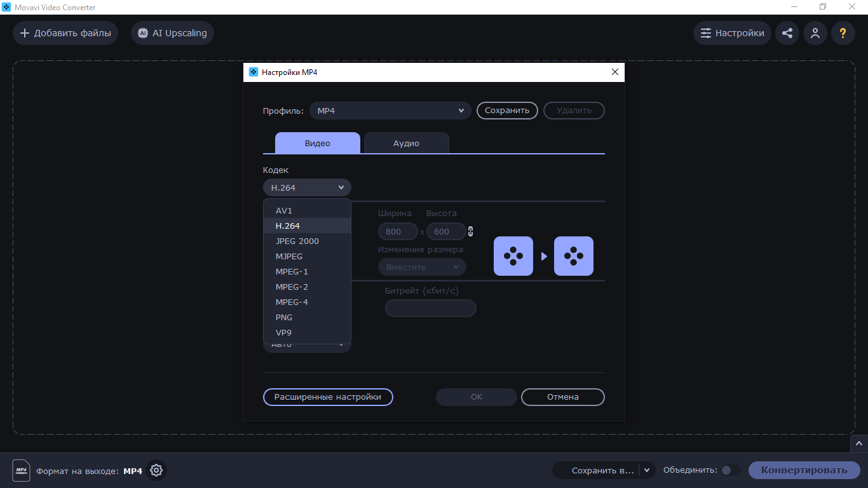Click the MP4 file format icon at the bottom left

[x=21, y=471]
